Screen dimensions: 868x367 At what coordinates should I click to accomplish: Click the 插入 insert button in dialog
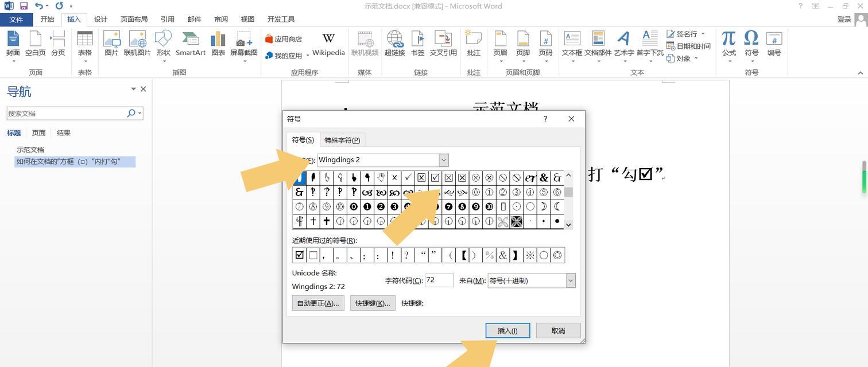(x=507, y=330)
